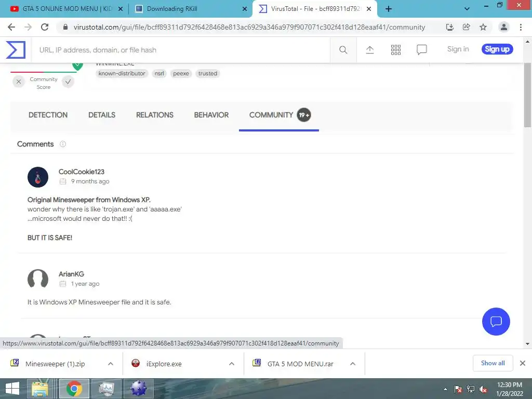The image size is (532, 399).
Task: Open ArianKG user profile link
Action: click(71, 274)
